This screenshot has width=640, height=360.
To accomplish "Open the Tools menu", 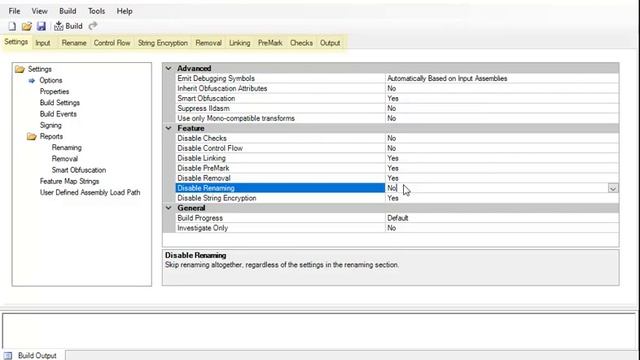I will [x=97, y=11].
